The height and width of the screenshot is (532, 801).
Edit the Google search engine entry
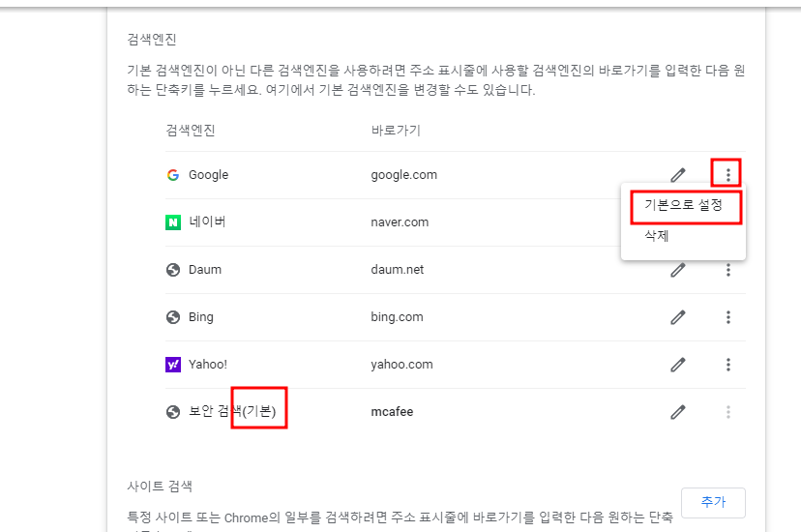tap(678, 175)
